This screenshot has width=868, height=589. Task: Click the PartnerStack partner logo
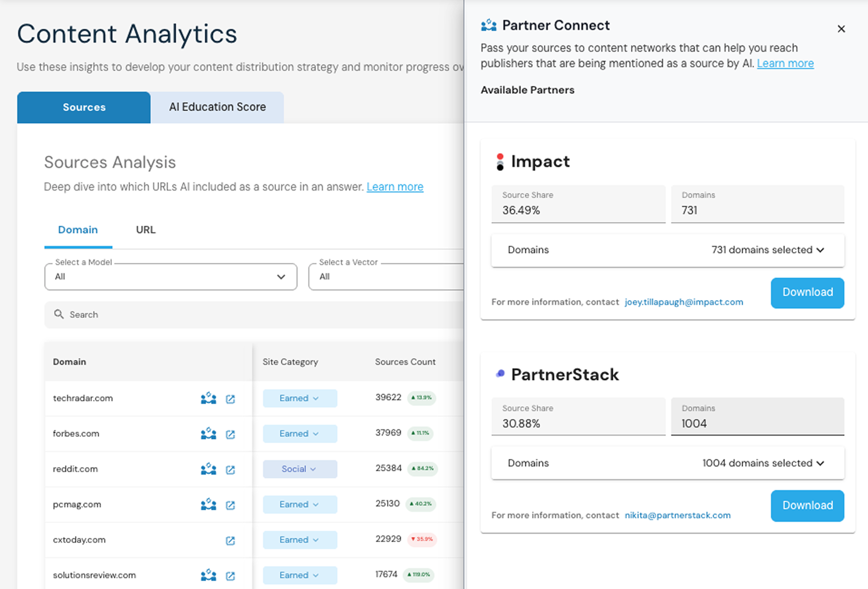point(500,373)
